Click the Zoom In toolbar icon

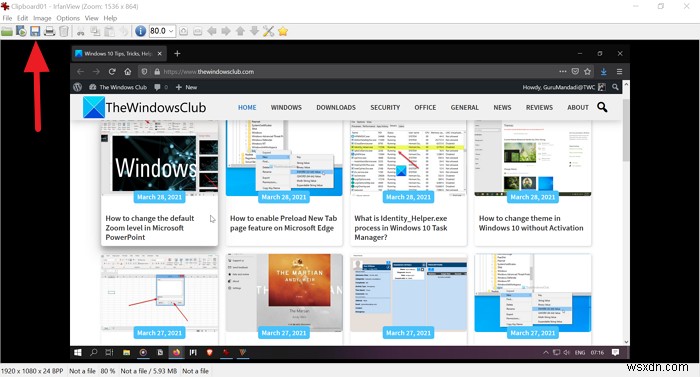coord(183,31)
